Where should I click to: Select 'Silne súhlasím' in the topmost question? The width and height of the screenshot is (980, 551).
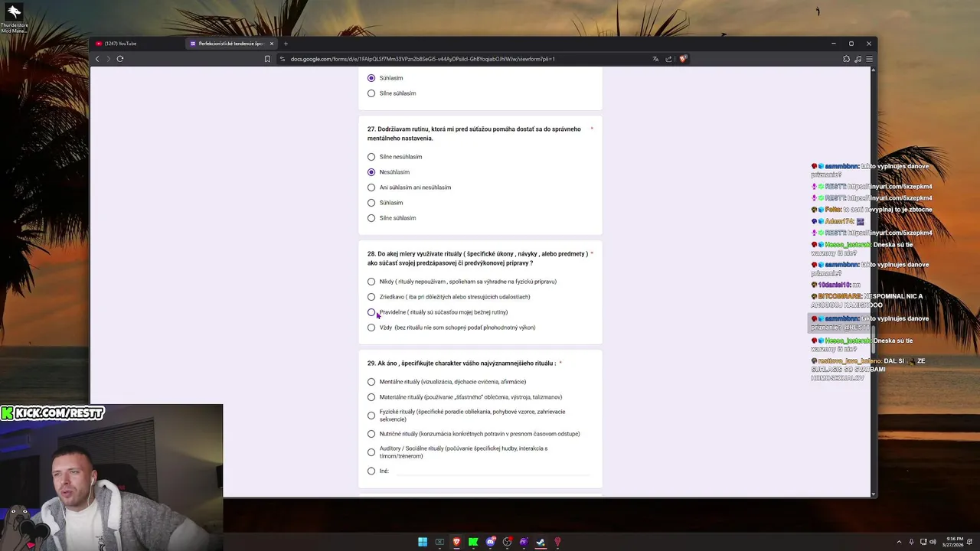[x=371, y=93]
